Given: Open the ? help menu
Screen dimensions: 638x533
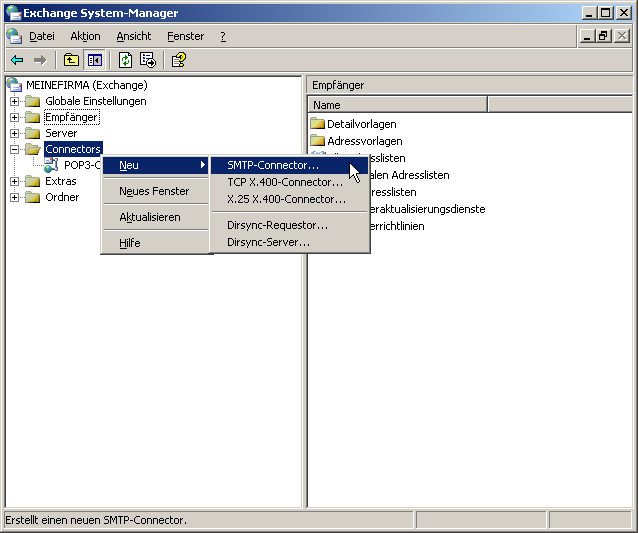Looking at the screenshot, I should [223, 36].
